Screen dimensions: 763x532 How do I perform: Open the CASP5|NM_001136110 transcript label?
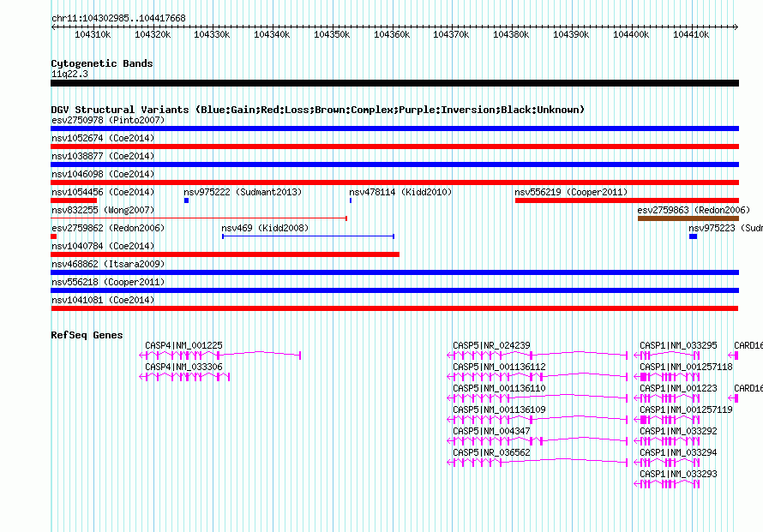pyautogui.click(x=499, y=388)
